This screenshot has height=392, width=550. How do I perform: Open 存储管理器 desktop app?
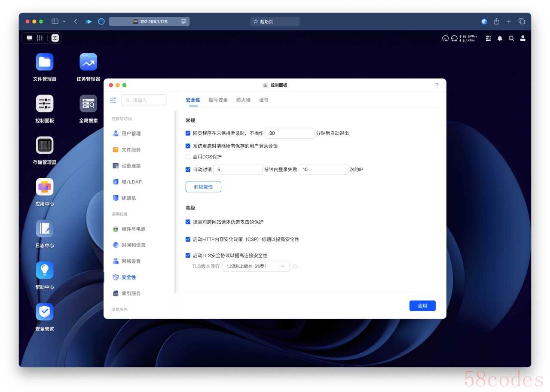pos(45,146)
